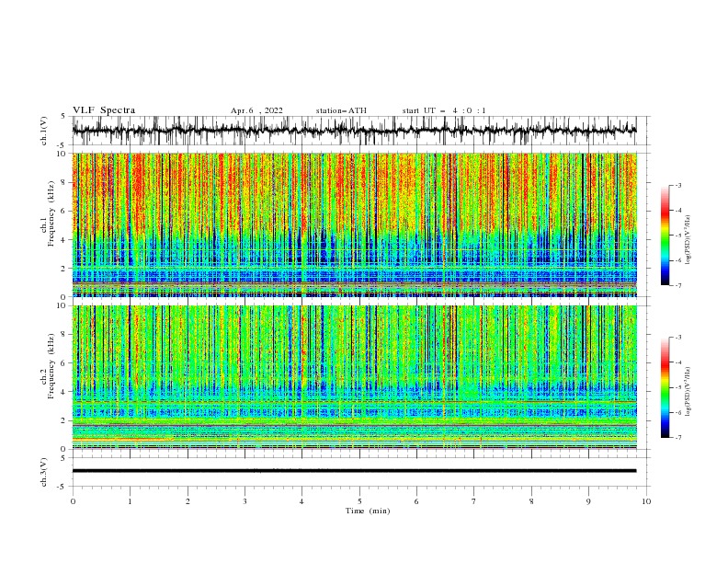Click the "ch.3(V)" axis label
Viewport: 728px width, 563px height.
pos(44,473)
